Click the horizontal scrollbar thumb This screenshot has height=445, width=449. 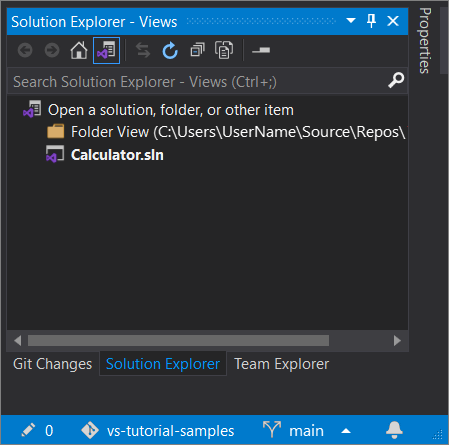(178, 341)
